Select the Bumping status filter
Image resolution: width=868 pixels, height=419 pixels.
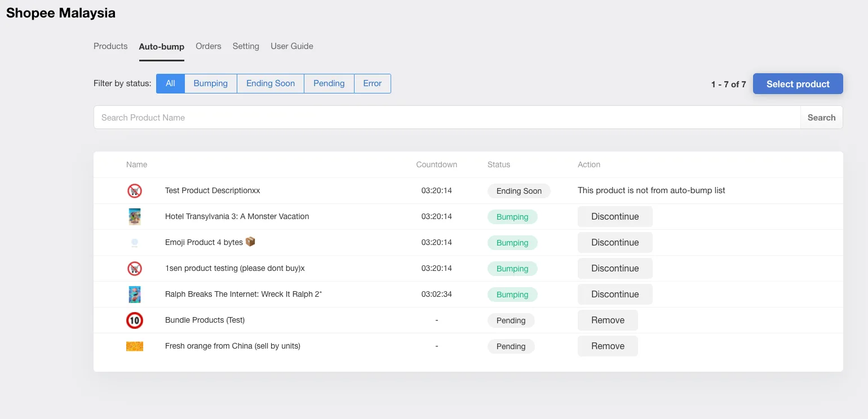pos(211,83)
